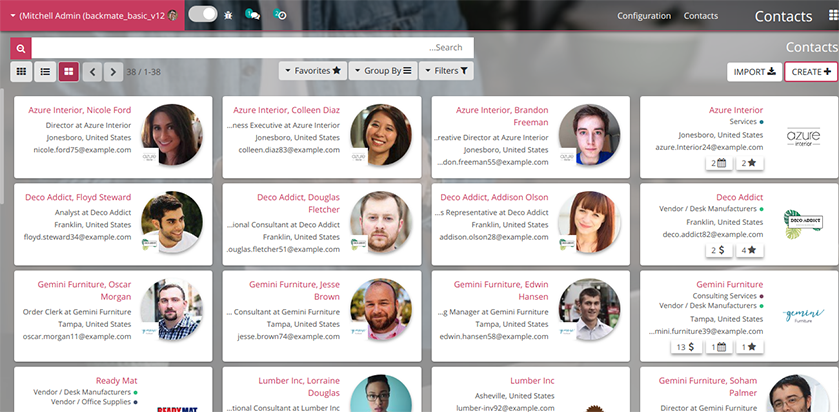Click Brandon Freeman's profile photo
Screen dimensions: 839x412
[590, 134]
